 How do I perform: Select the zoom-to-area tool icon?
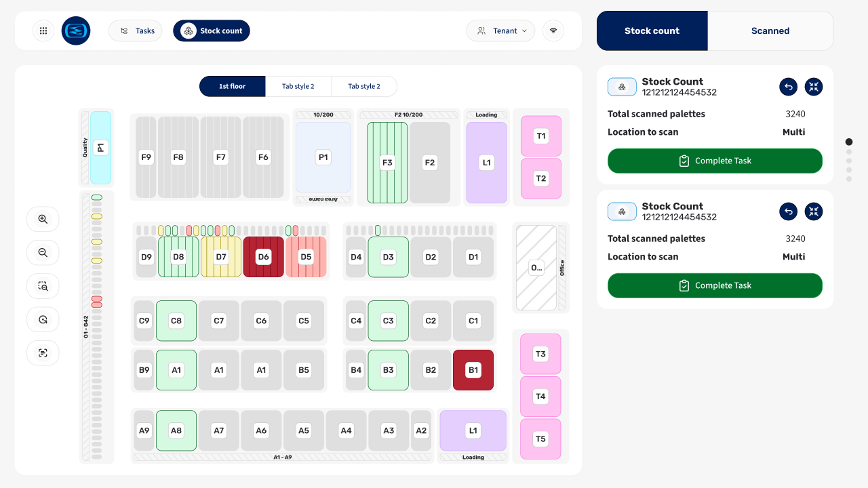point(43,286)
